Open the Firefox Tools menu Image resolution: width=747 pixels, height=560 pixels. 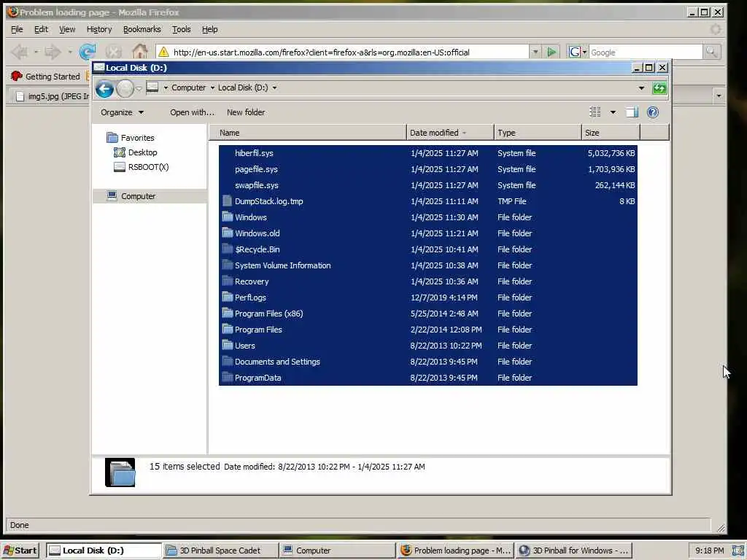pos(181,29)
